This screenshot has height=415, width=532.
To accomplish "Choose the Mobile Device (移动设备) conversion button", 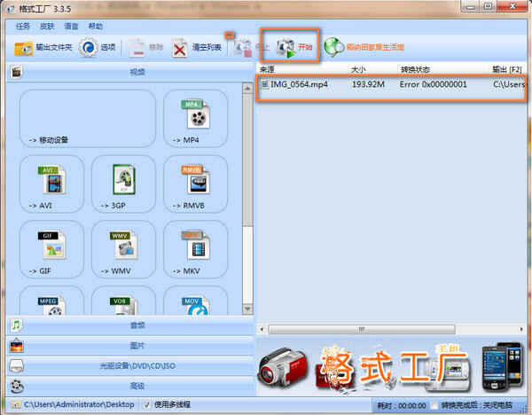I will (x=87, y=118).
